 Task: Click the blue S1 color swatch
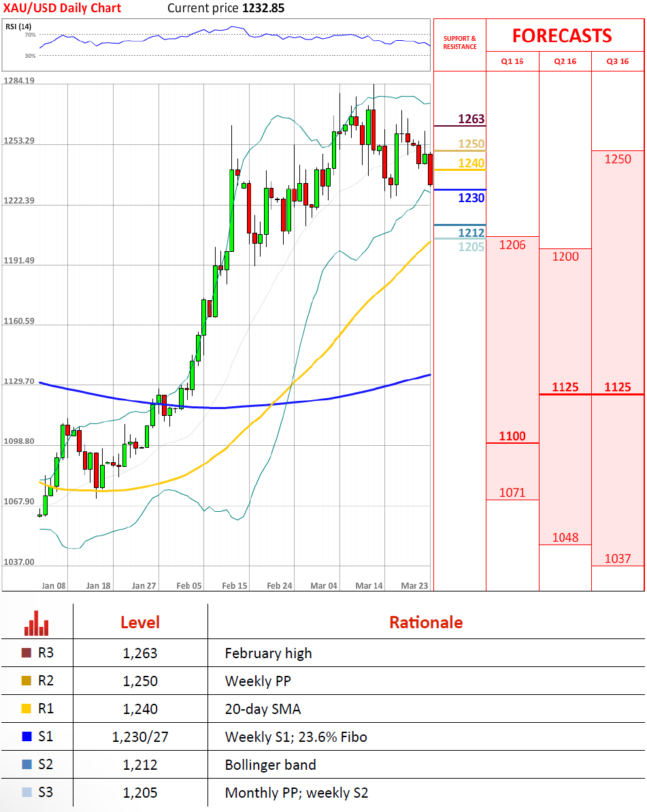27,736
